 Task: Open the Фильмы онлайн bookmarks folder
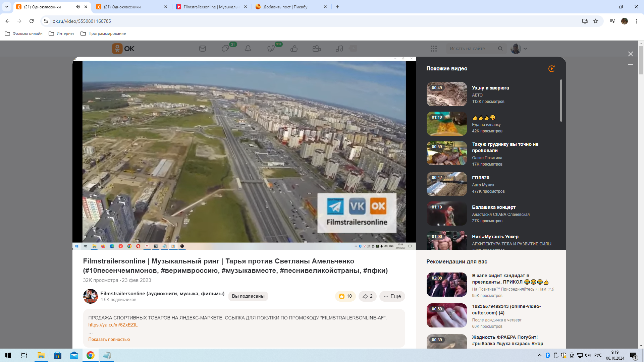pyautogui.click(x=23, y=34)
